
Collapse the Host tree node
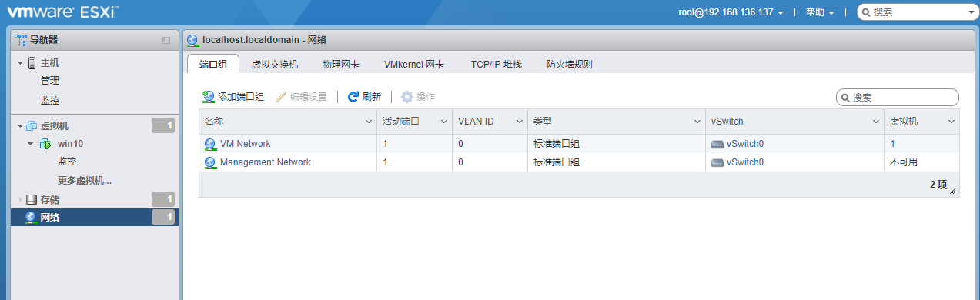click(x=21, y=63)
